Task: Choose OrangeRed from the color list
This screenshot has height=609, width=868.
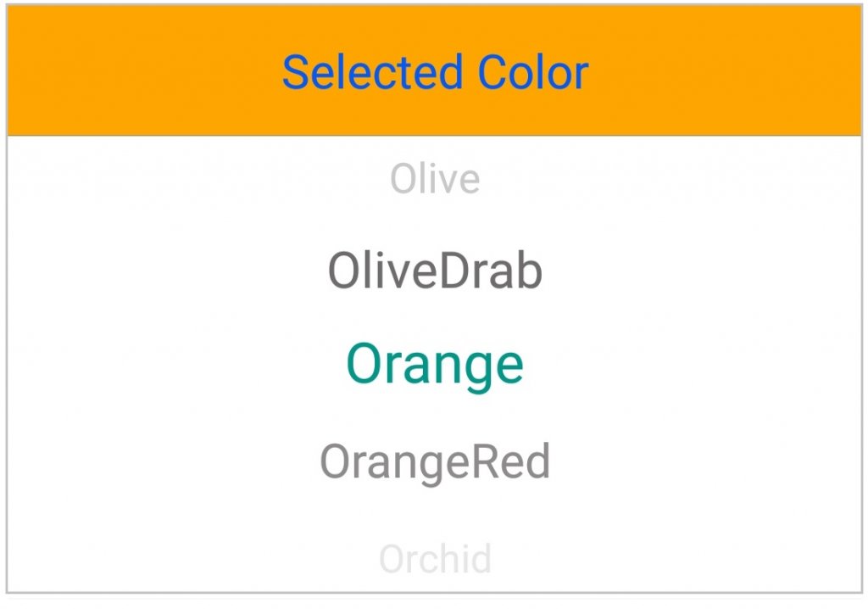Action: [x=435, y=462]
